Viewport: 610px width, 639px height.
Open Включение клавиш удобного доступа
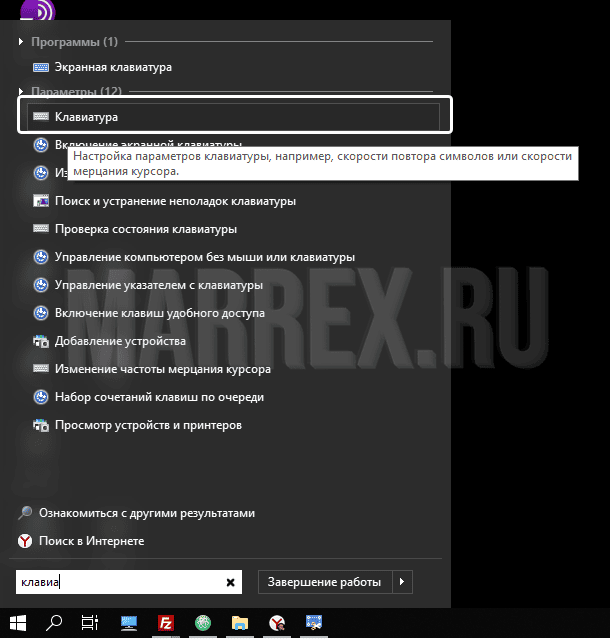tap(160, 313)
